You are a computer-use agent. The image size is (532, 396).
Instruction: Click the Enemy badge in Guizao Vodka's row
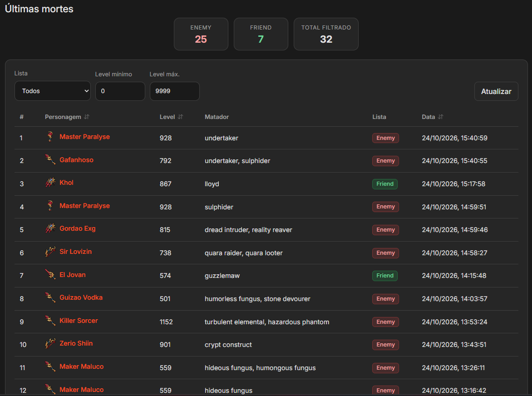tap(385, 299)
